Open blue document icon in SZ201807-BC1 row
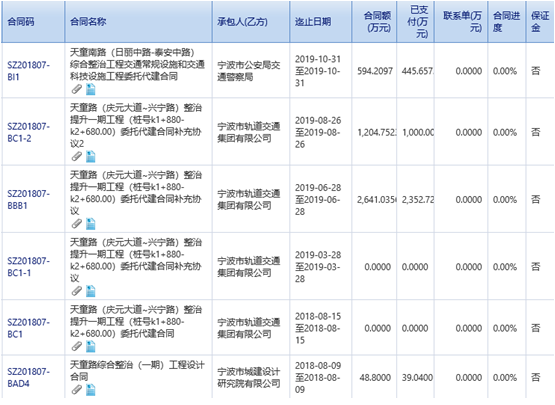 coord(91,346)
